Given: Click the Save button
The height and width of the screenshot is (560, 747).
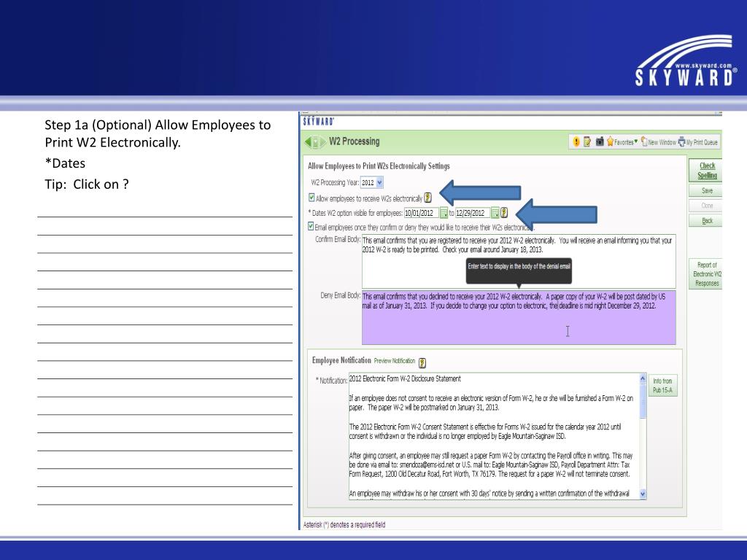Looking at the screenshot, I should pos(707,190).
